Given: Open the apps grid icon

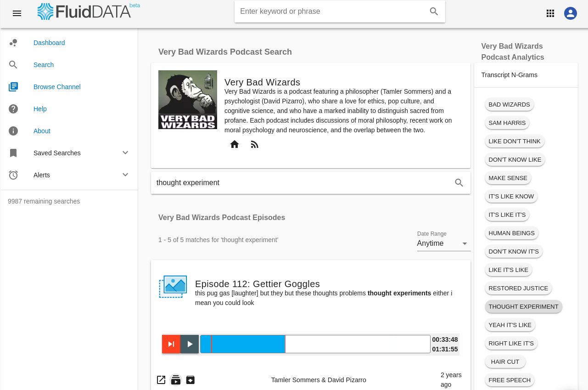Looking at the screenshot, I should (550, 13).
